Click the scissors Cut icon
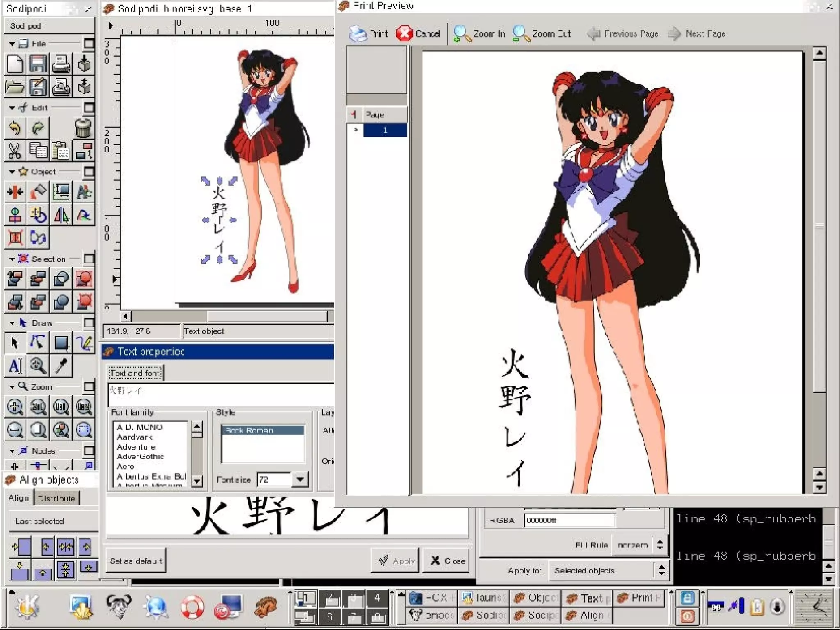This screenshot has width=840, height=630. pos(15,151)
